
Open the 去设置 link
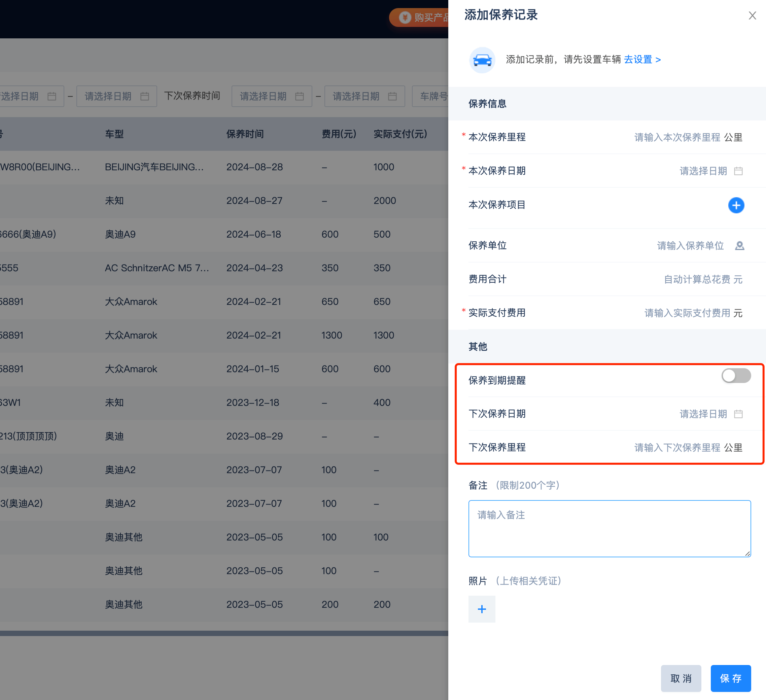pos(642,60)
